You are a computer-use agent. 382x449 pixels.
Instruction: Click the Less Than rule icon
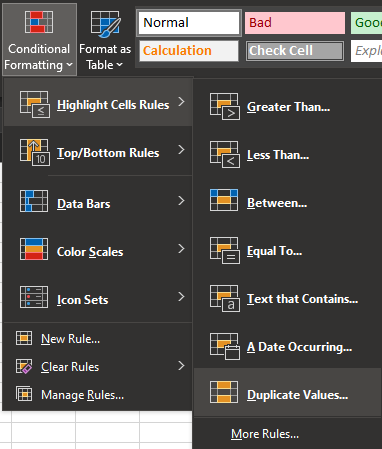225,155
